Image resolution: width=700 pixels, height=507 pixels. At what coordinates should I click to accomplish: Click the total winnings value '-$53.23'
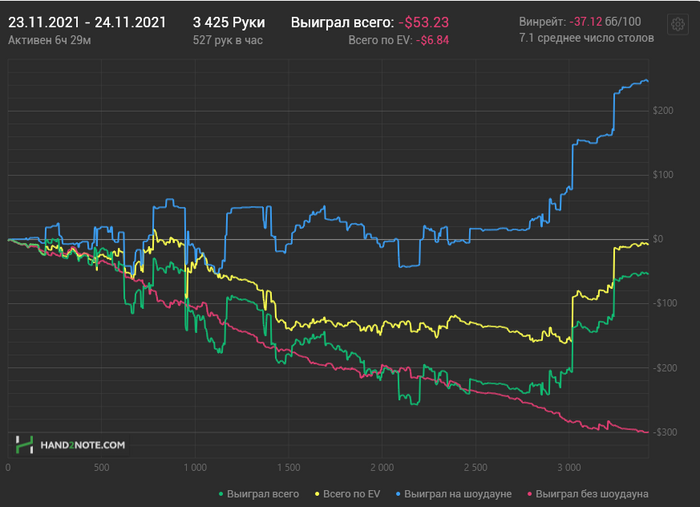[424, 22]
